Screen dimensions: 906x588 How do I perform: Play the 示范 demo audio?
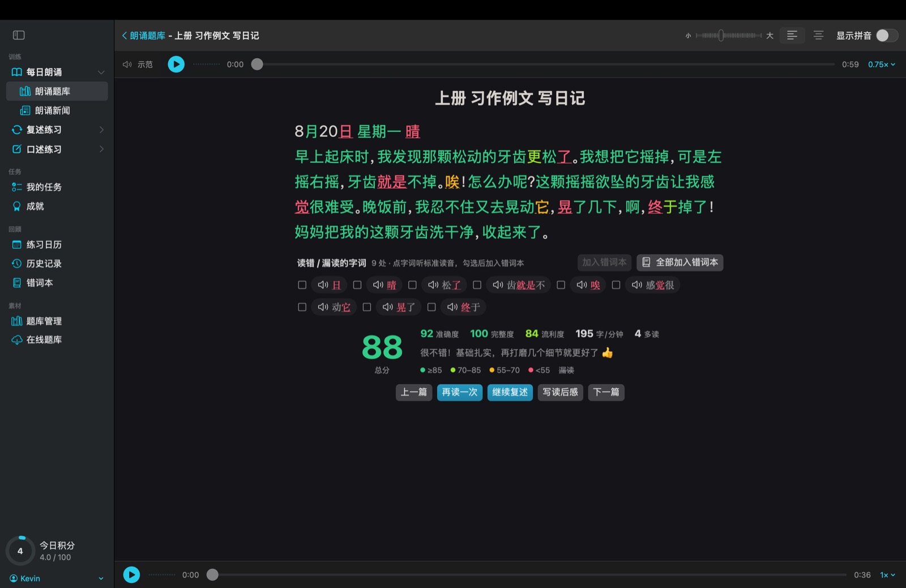pyautogui.click(x=176, y=65)
